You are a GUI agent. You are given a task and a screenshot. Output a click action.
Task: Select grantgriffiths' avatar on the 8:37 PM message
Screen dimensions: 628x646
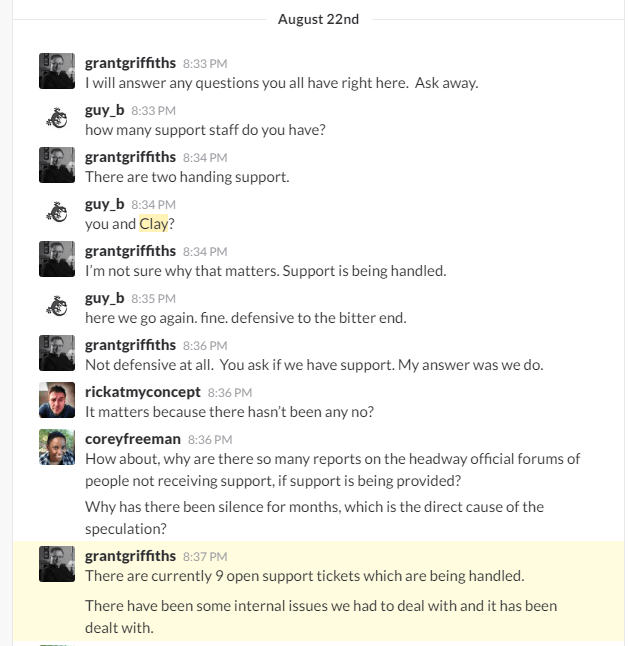pyautogui.click(x=57, y=564)
